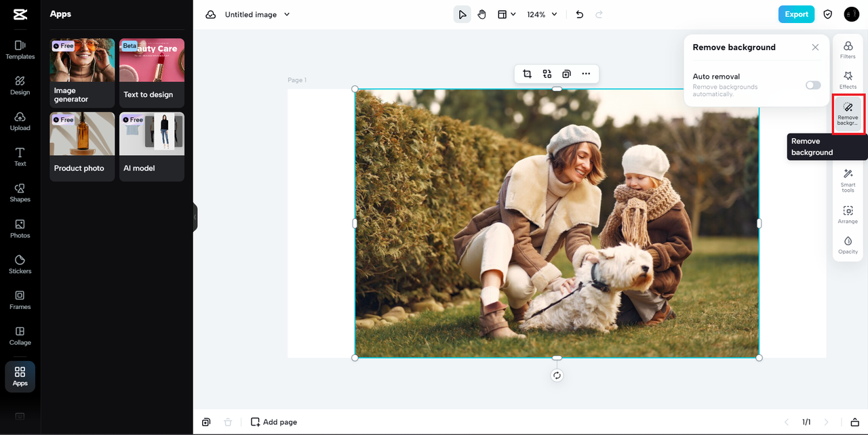Image resolution: width=868 pixels, height=435 pixels.
Task: Open the Photos sidebar section
Action: pyautogui.click(x=20, y=229)
